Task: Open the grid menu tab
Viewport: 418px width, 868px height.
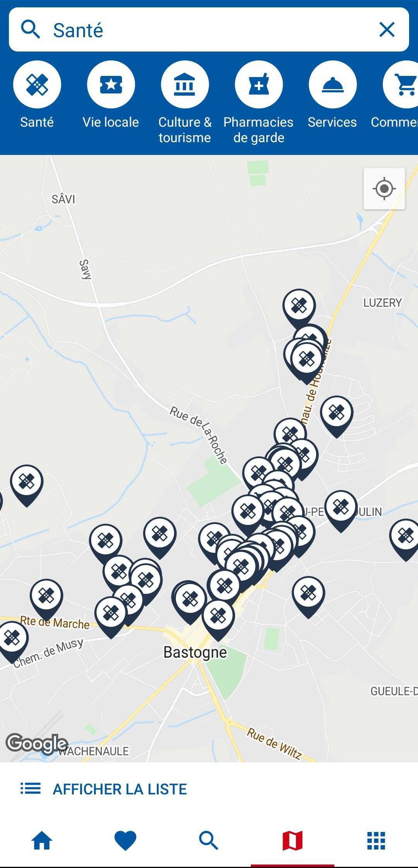Action: (376, 840)
